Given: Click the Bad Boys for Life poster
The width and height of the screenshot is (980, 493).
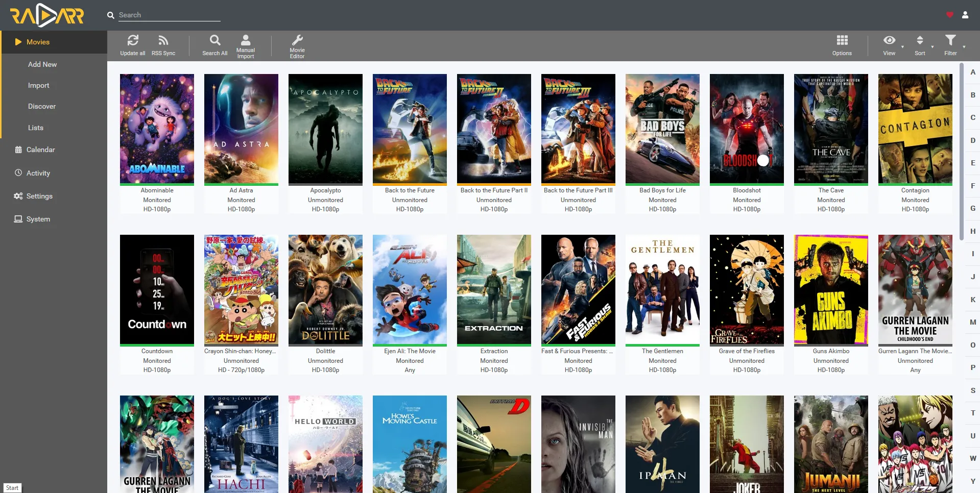Looking at the screenshot, I should coord(662,129).
